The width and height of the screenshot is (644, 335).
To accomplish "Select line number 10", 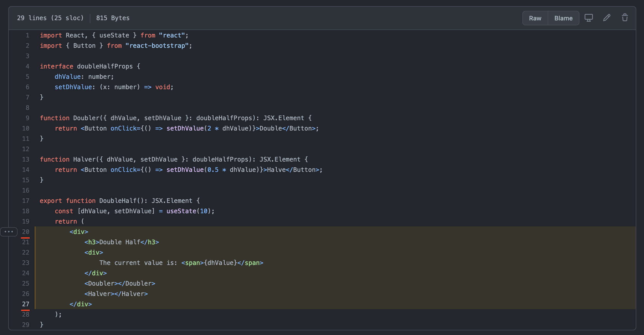I will coord(26,128).
